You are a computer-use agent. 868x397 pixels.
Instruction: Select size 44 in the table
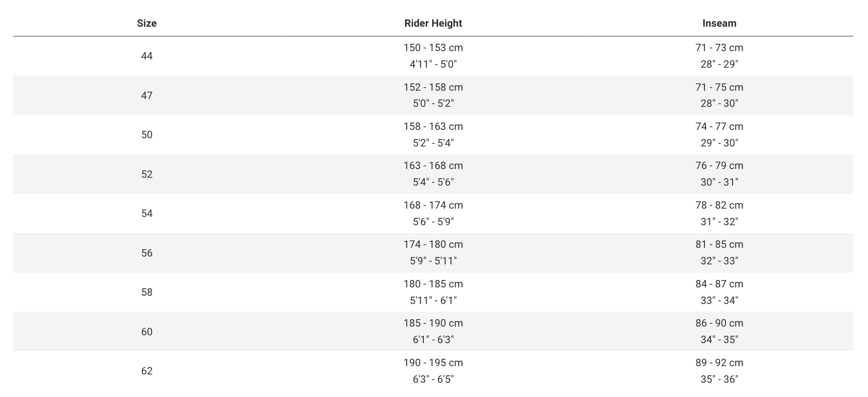pyautogui.click(x=147, y=56)
